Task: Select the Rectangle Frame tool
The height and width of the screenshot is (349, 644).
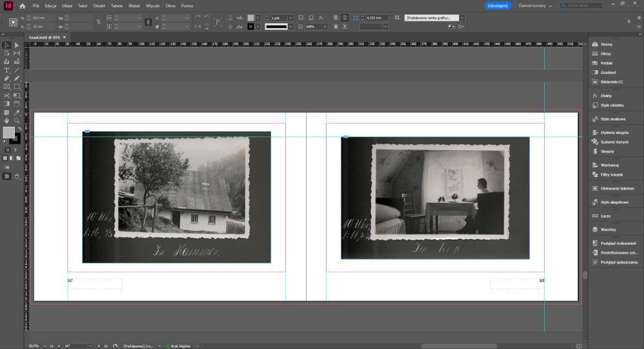Action: [6, 87]
